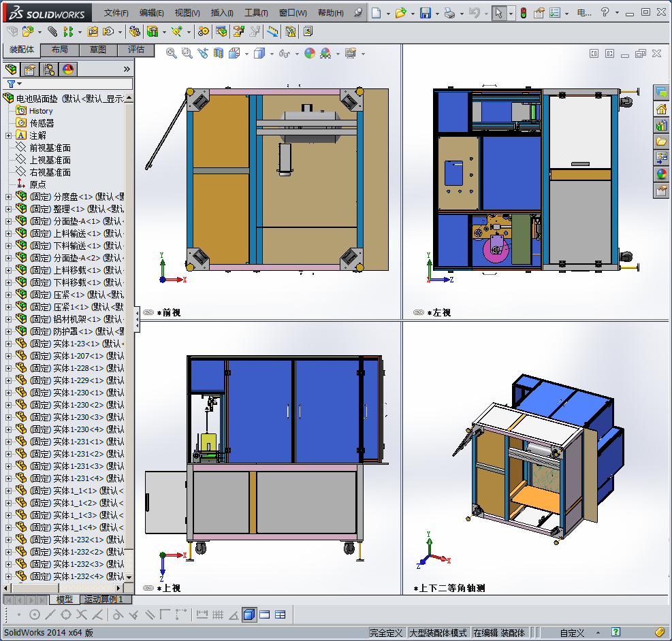Click the New Motion Study gears icon

click(203, 31)
